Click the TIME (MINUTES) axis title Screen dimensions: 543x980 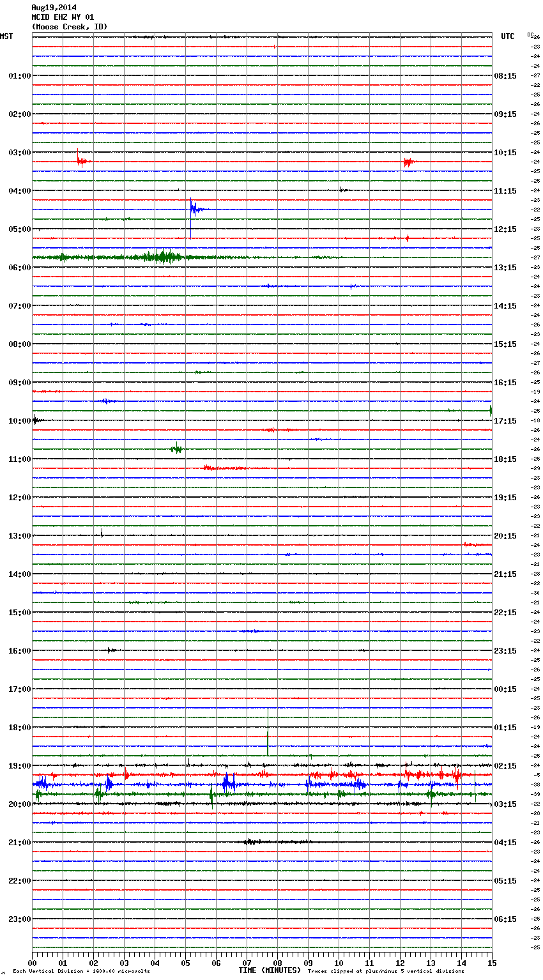tap(270, 970)
